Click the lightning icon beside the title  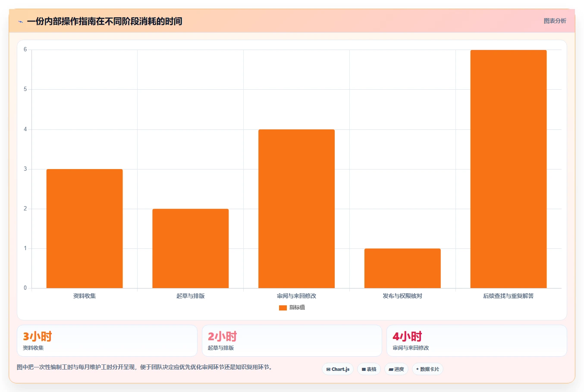click(x=20, y=22)
